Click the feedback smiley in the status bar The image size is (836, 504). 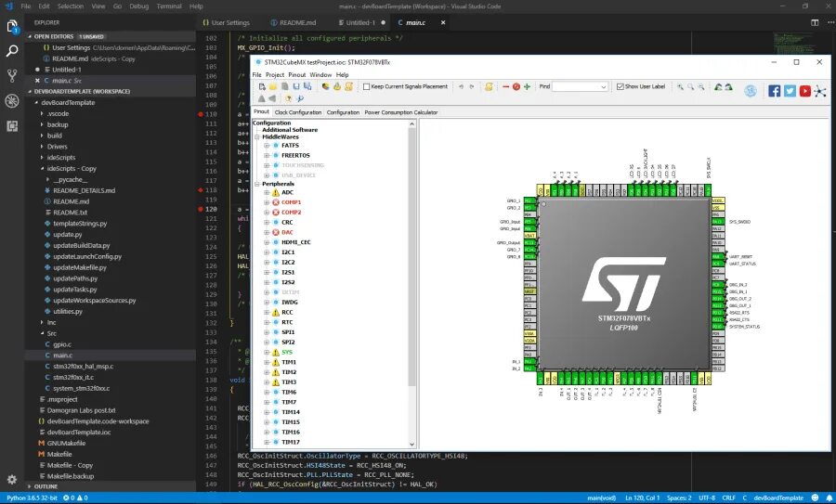coord(815,498)
